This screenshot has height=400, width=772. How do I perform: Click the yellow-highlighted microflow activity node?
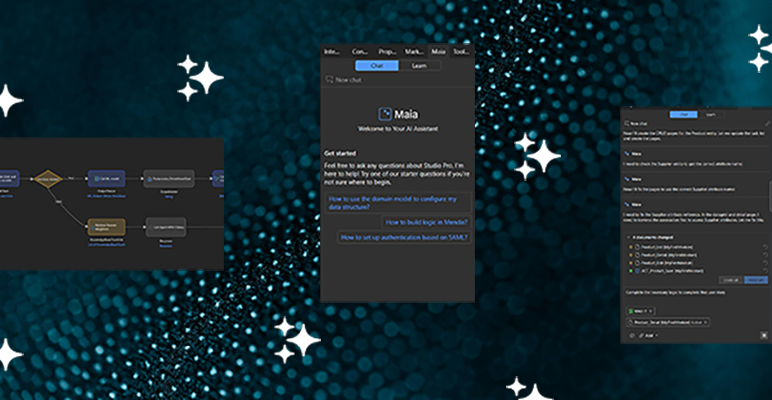(x=105, y=226)
